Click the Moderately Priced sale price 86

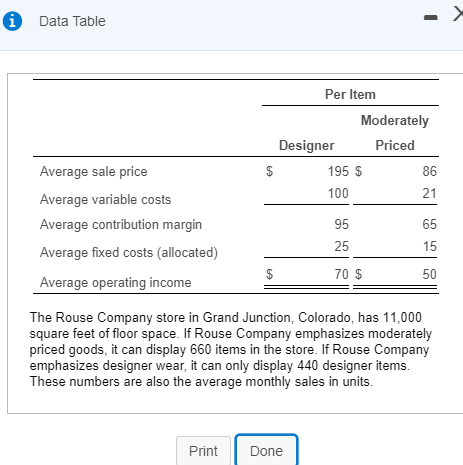click(x=429, y=171)
